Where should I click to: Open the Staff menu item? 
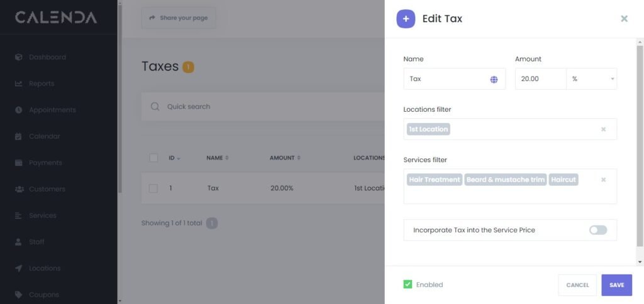36,242
